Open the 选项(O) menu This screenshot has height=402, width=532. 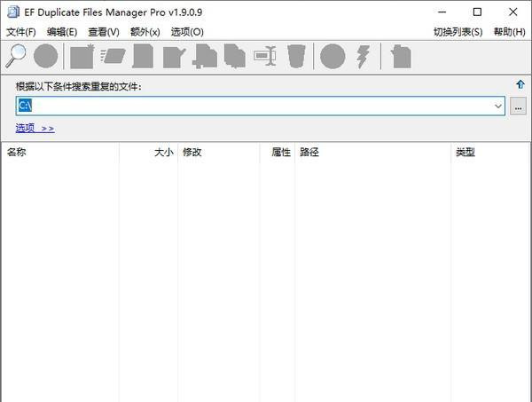tap(187, 32)
